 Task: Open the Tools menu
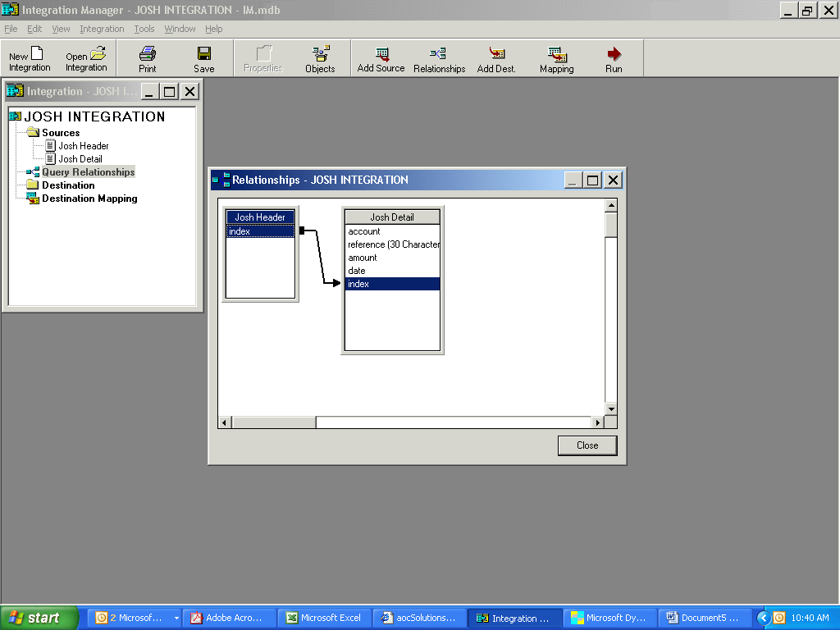144,28
